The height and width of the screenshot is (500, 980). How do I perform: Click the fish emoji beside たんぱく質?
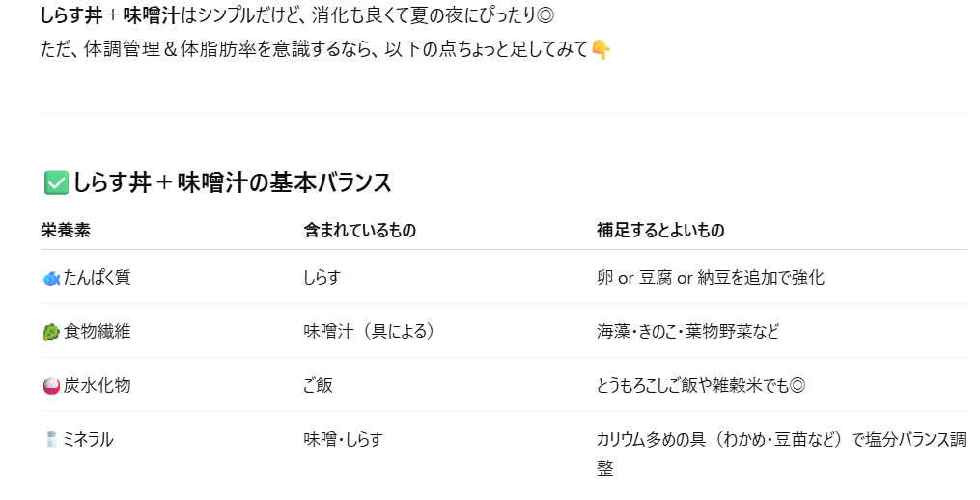tap(51, 278)
